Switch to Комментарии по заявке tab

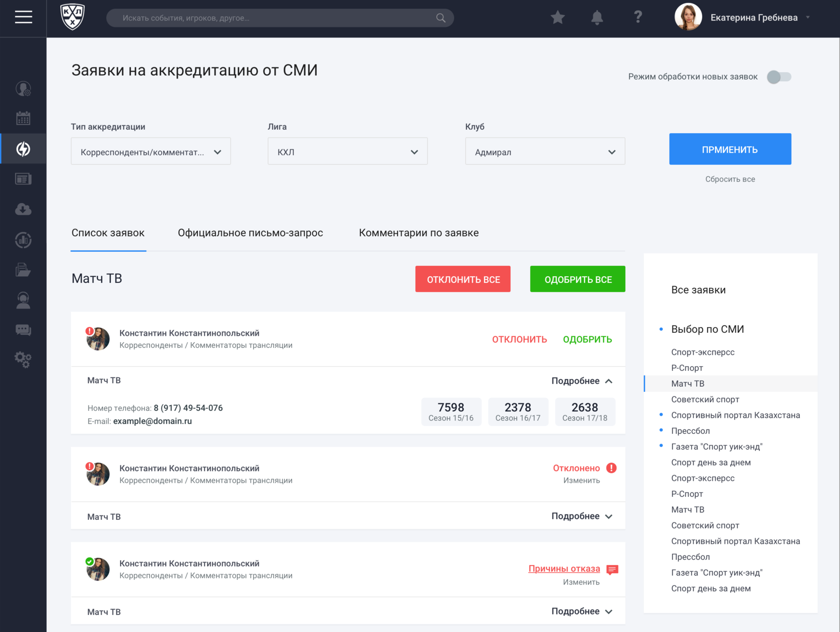click(418, 233)
